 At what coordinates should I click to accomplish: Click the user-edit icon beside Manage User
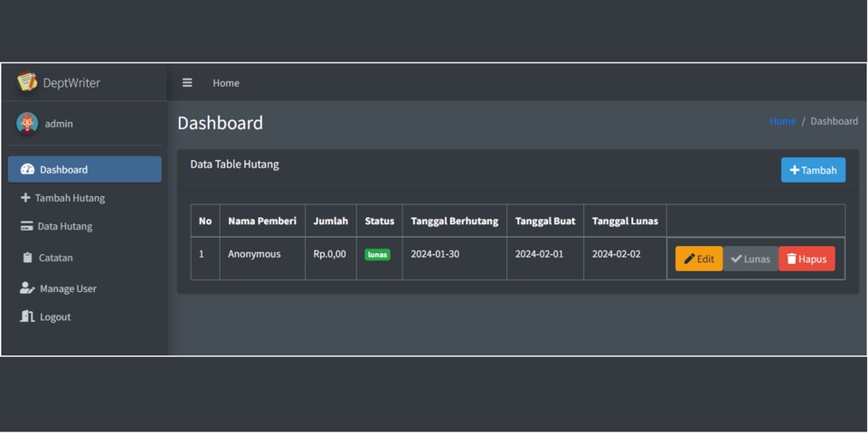27,288
